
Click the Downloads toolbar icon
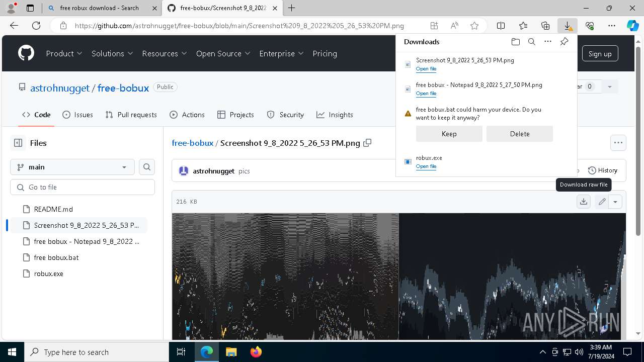point(568,26)
